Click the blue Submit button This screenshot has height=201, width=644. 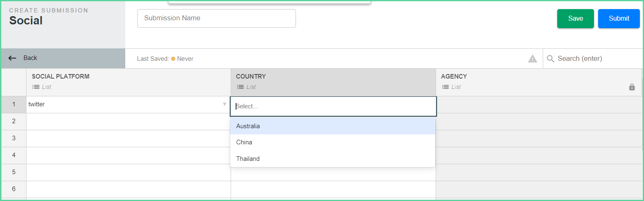coord(619,19)
